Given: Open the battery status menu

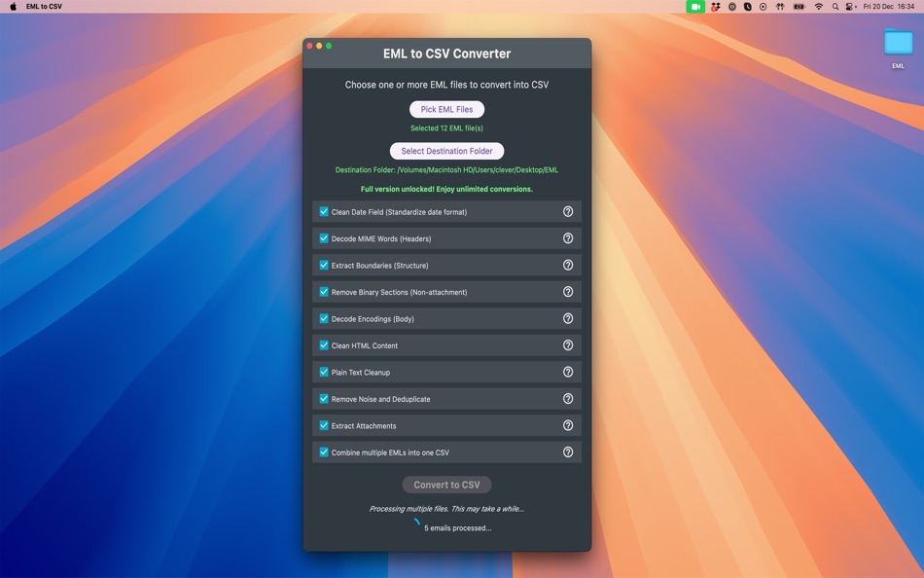Looking at the screenshot, I should click(800, 7).
